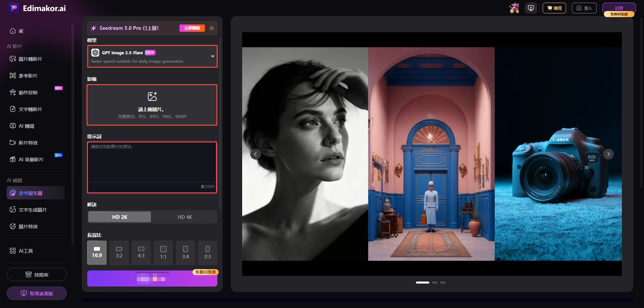Click the 提示詞 prompt label
Viewport: 644px width, 308px height.
click(x=94, y=137)
